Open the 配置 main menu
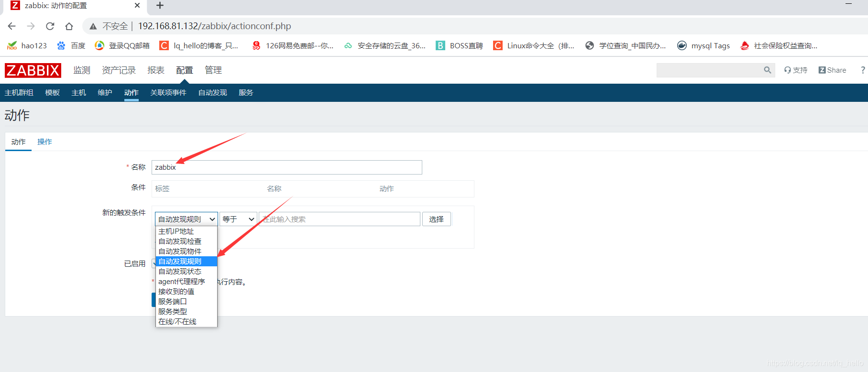 pos(185,70)
